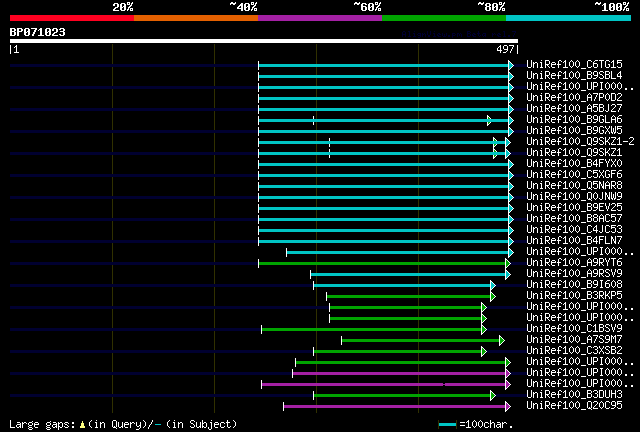Select the UniRef100_B9EV25 label

coord(574,207)
